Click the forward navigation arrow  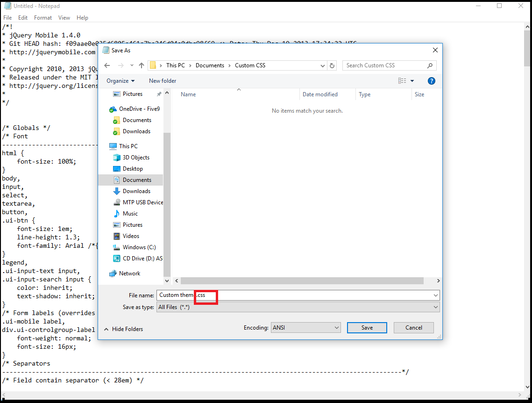(121, 65)
